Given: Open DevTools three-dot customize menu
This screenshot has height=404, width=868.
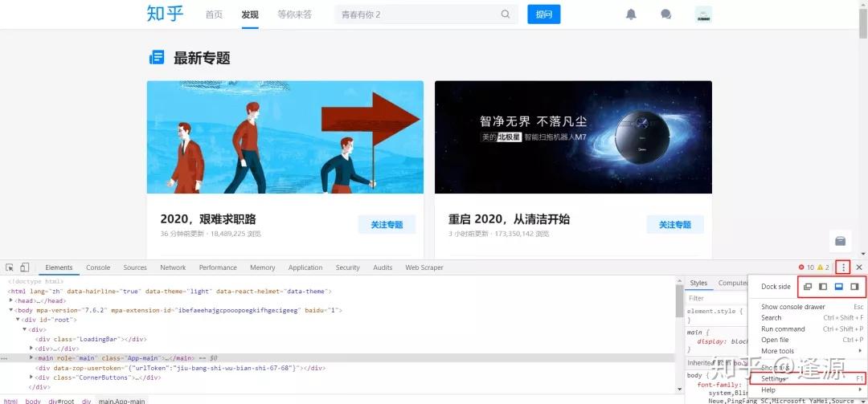Looking at the screenshot, I should tap(843, 267).
